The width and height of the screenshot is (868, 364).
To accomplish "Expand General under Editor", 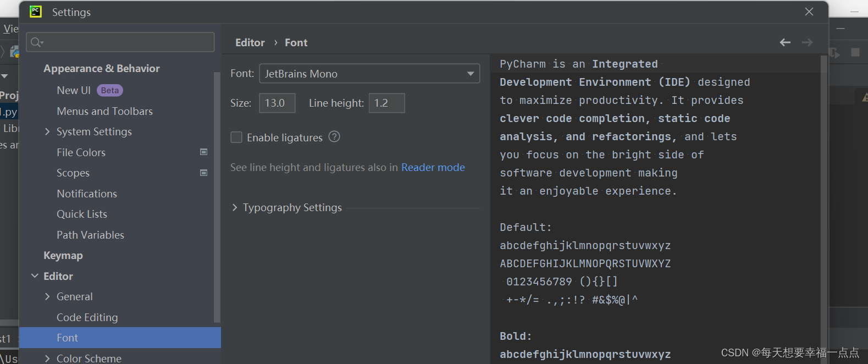I will pyautogui.click(x=47, y=296).
